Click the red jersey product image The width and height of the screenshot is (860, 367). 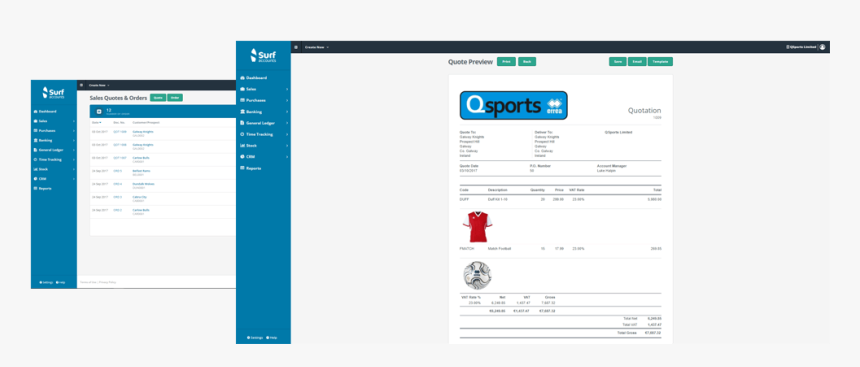click(477, 227)
